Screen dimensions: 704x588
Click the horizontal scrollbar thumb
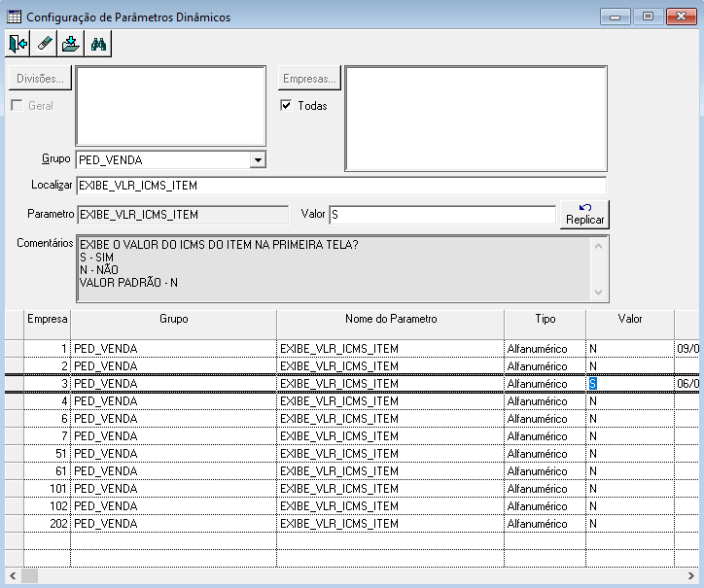point(29,576)
